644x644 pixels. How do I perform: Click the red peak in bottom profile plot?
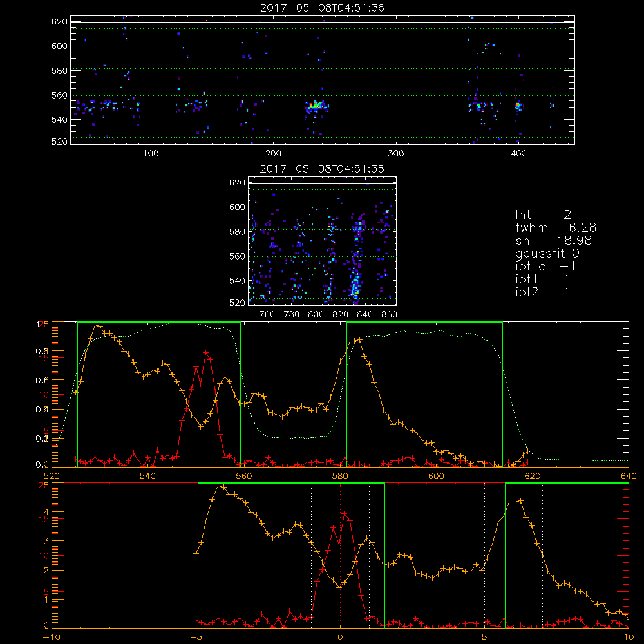point(345,513)
